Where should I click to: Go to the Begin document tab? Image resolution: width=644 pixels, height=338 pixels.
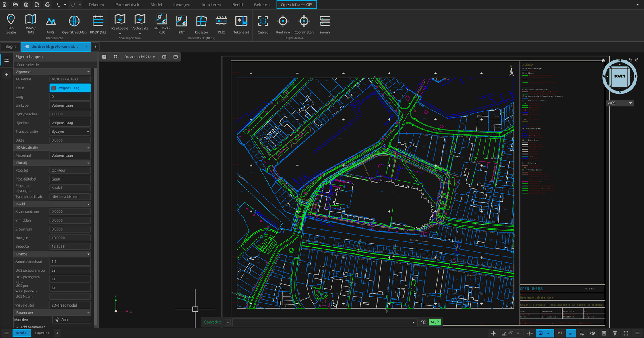10,47
